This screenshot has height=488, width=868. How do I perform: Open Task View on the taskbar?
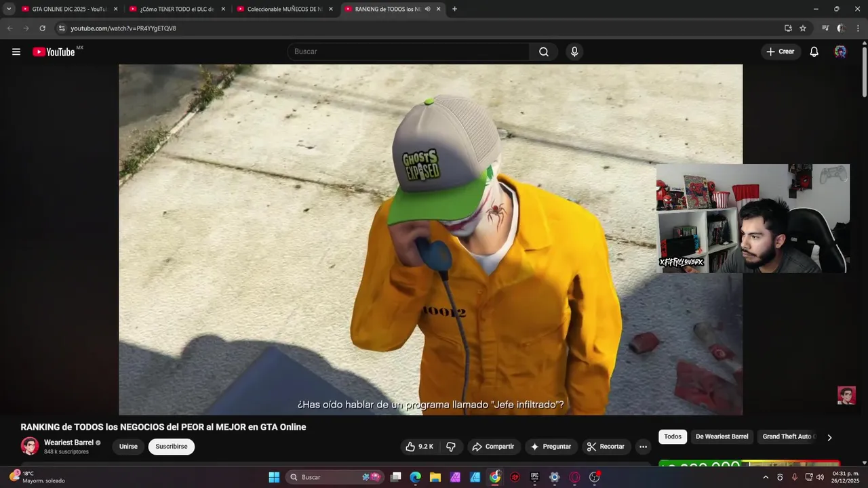[396, 477]
